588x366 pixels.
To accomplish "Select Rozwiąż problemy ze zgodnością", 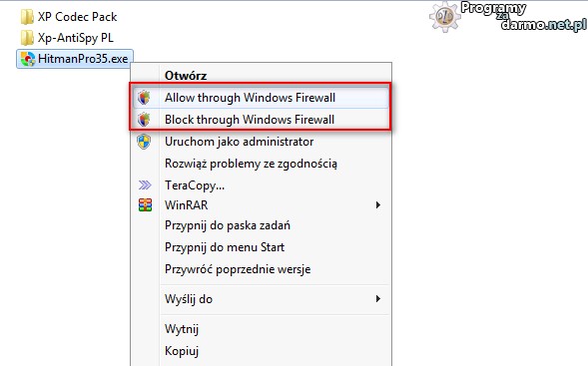I will tap(251, 164).
